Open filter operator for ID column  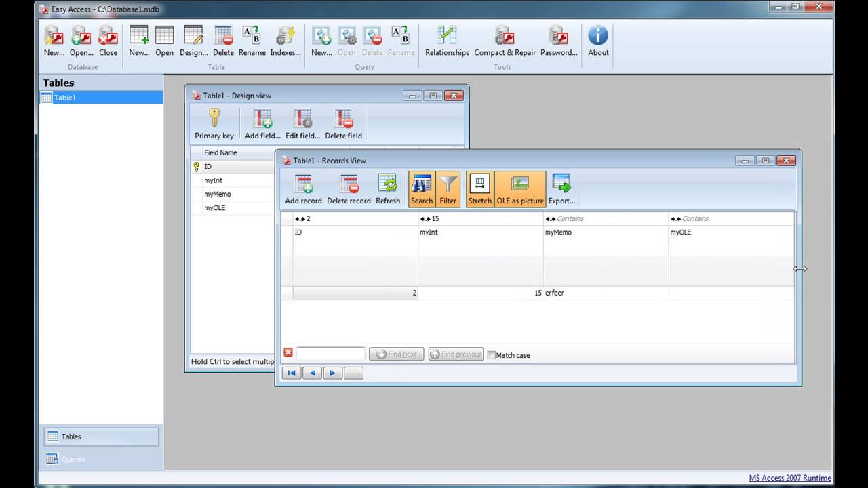[300, 219]
